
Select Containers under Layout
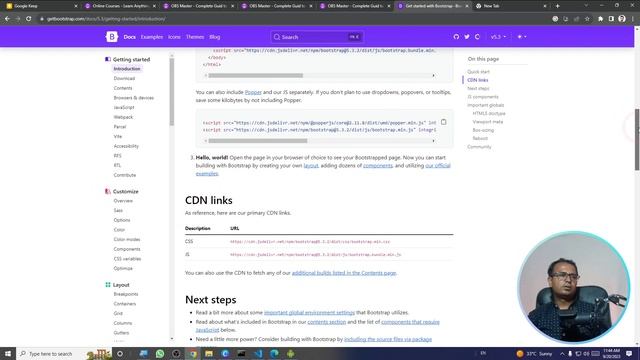[x=124, y=304]
